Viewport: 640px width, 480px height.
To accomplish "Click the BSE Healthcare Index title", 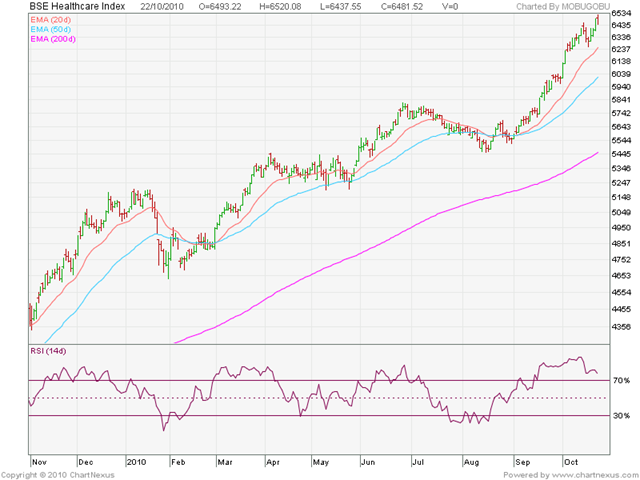I will point(77,6).
